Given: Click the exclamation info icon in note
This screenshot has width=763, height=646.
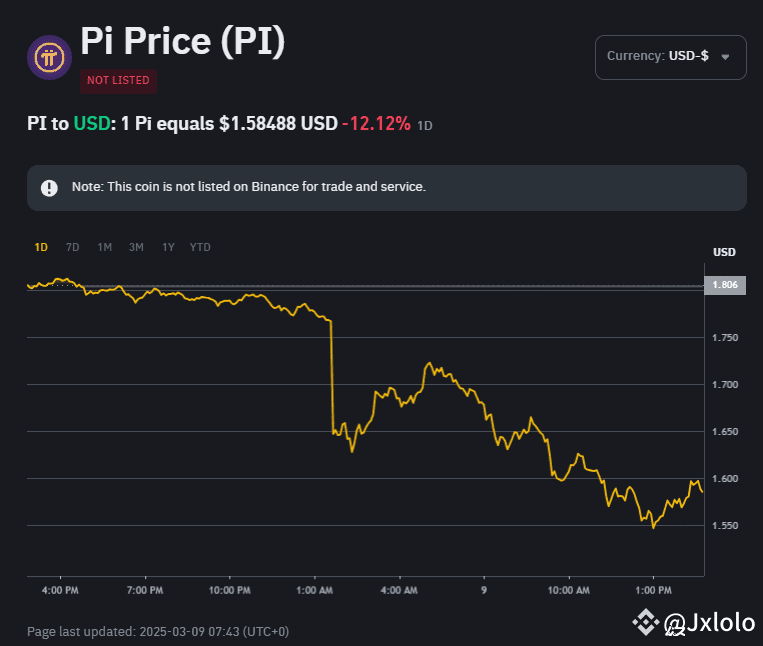Looking at the screenshot, I should point(49,188).
